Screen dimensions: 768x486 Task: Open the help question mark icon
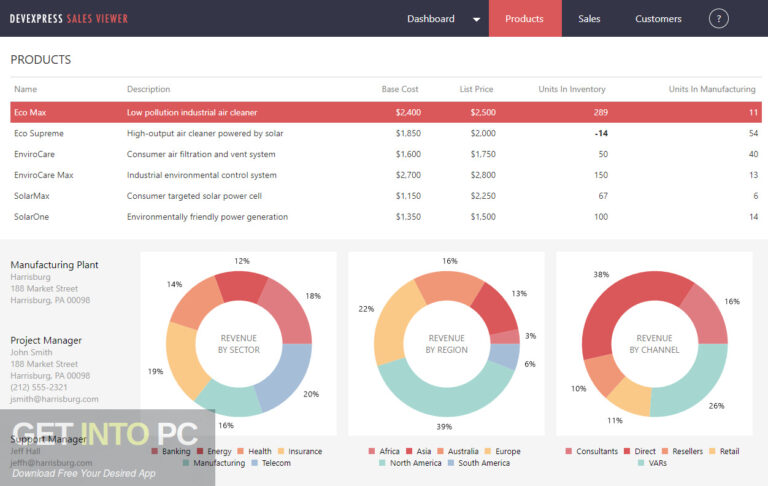coord(719,19)
